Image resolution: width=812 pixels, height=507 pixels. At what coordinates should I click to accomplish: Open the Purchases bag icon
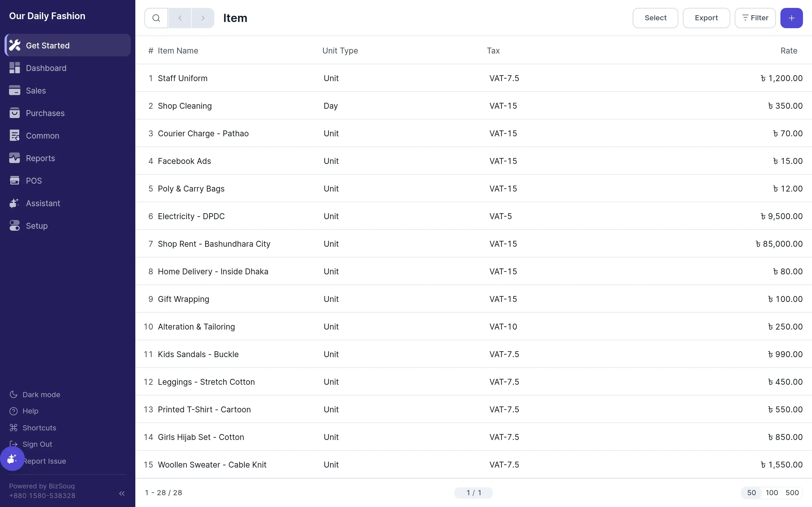click(x=14, y=113)
